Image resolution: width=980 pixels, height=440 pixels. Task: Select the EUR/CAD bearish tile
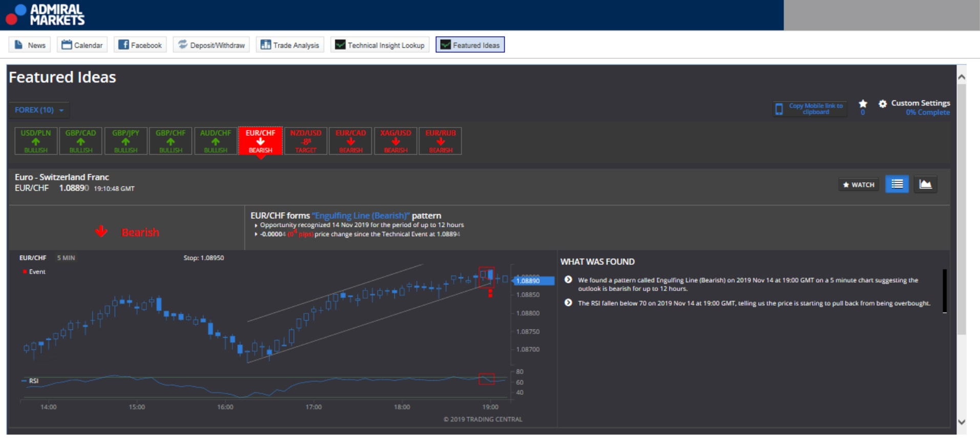[x=350, y=141]
